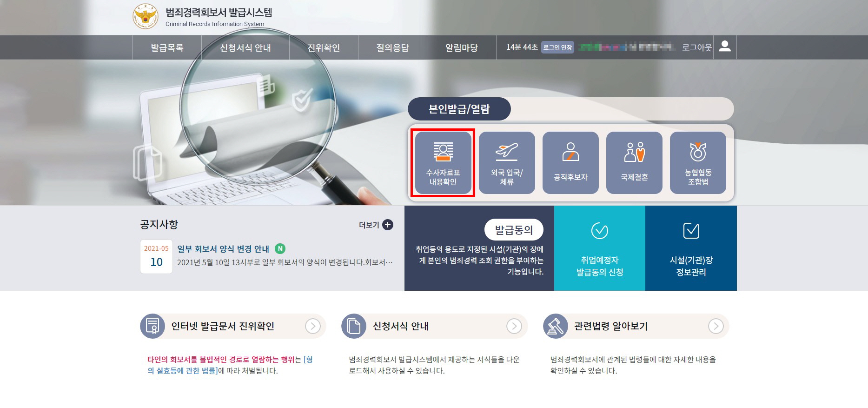Select 외국 입국/체류 airplane tile
Viewport: 868px width, 408px height.
coord(507,163)
